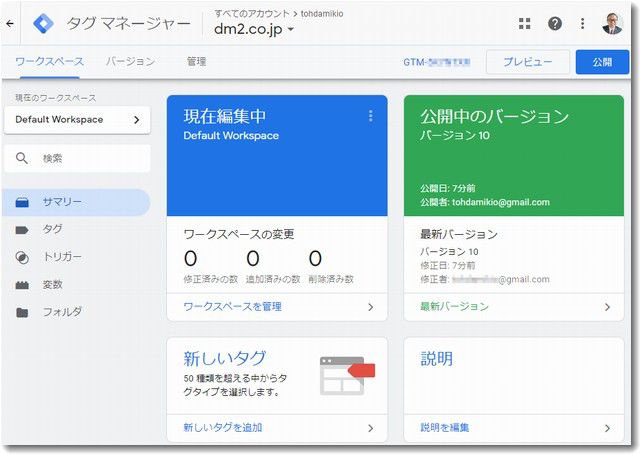The image size is (640, 454).
Task: Click the 追加済みの数 count 0
Action: tap(253, 258)
